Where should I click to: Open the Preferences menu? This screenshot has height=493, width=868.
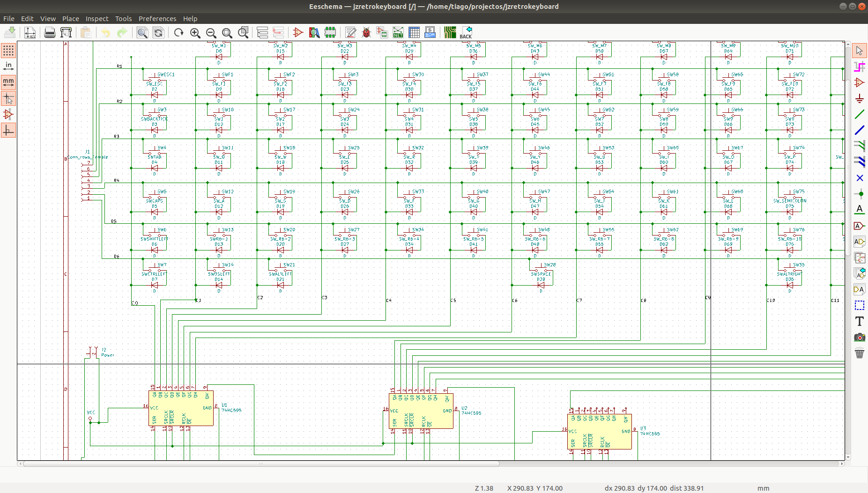[157, 19]
